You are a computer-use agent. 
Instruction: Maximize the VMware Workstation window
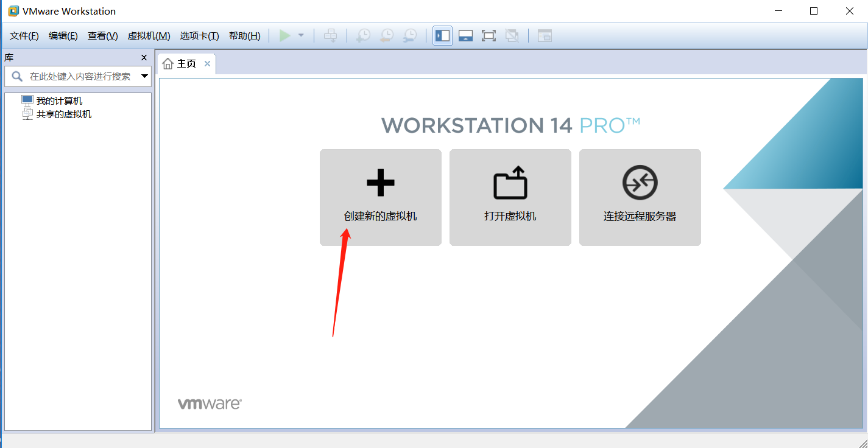(x=814, y=11)
